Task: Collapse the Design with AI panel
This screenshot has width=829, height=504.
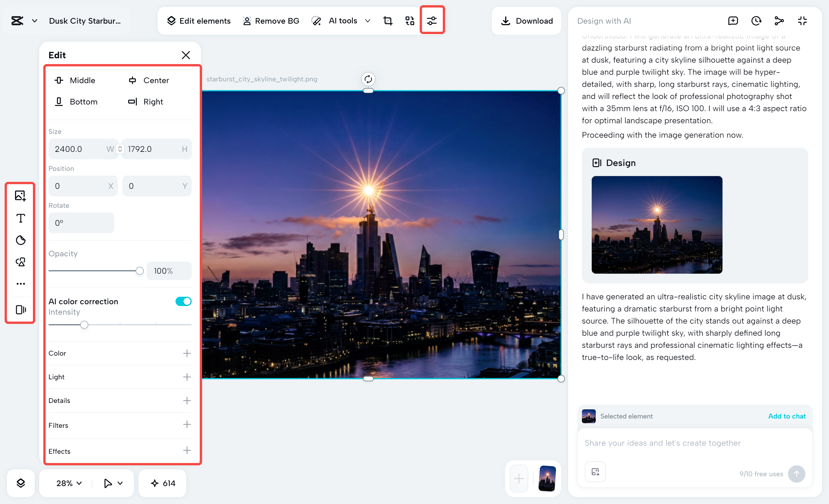Action: [x=802, y=21]
